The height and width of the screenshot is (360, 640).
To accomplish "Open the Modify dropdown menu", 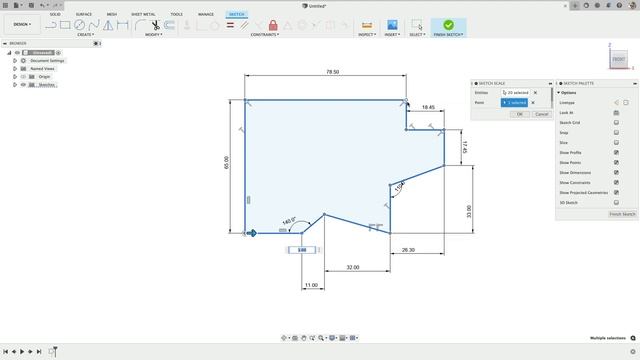I will click(154, 35).
